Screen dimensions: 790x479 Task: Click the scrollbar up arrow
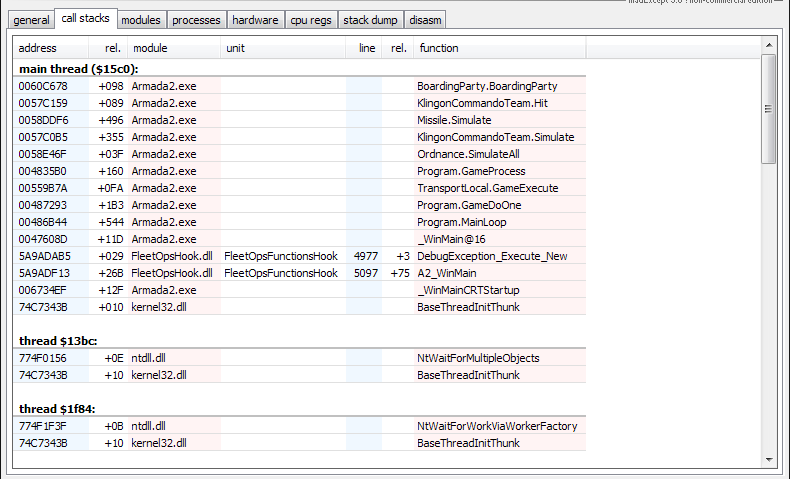click(769, 45)
